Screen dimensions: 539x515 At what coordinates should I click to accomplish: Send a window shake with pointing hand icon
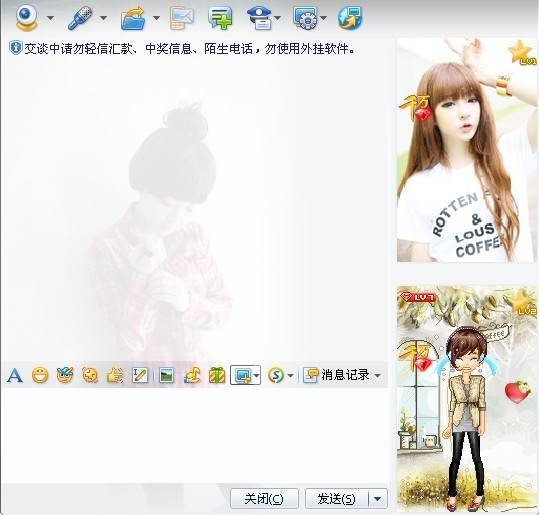pos(115,375)
